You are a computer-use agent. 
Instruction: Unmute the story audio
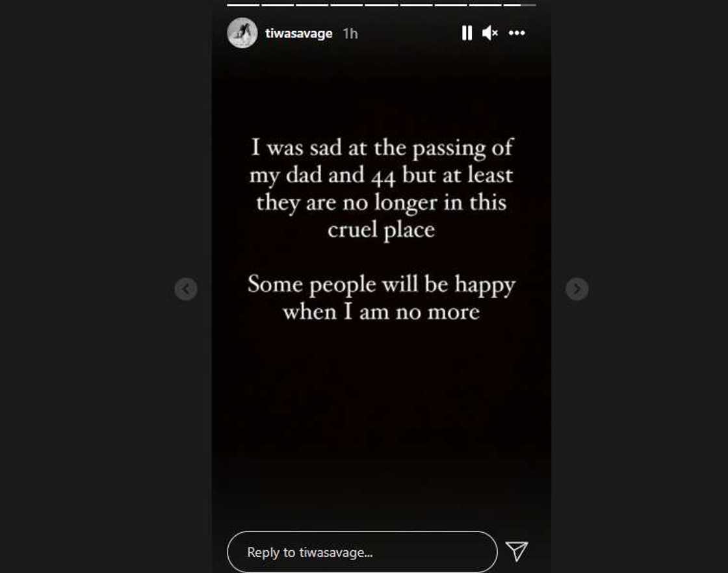pyautogui.click(x=489, y=33)
